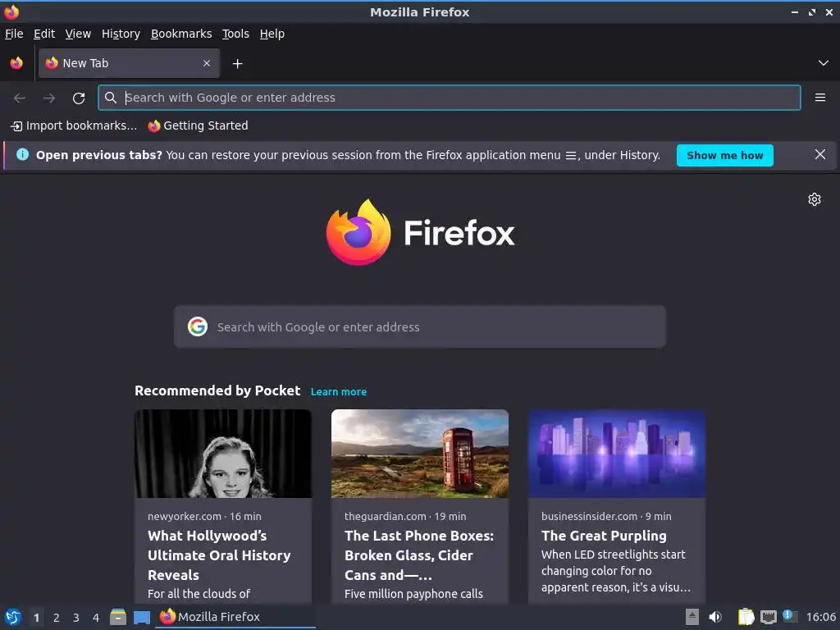Select the New Tab tab
The height and width of the screenshot is (630, 840).
[129, 63]
